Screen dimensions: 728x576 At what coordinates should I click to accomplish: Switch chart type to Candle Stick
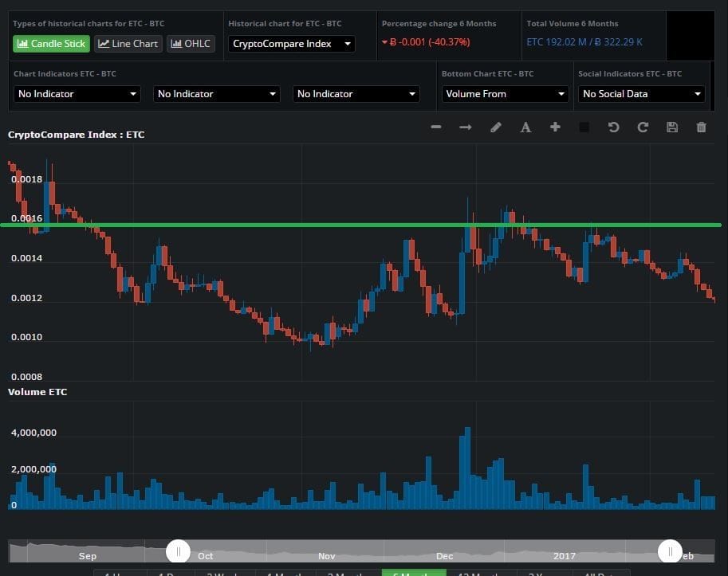pos(51,44)
